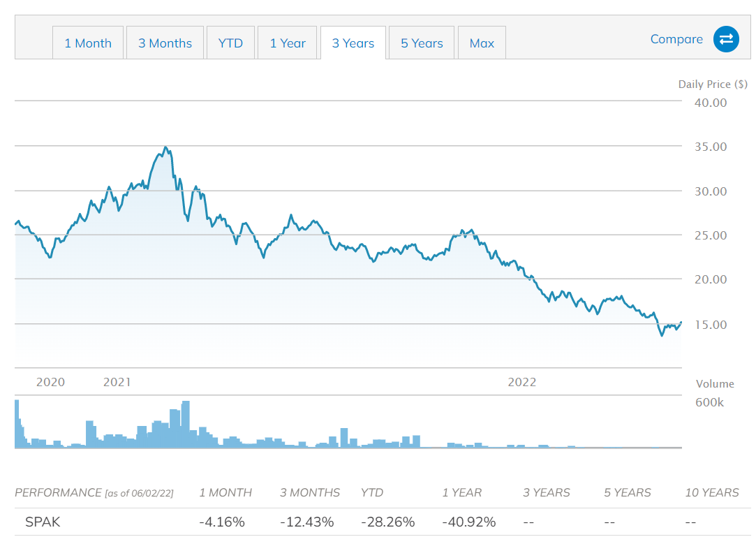
Task: Choose the 1 Year tab
Action: [x=288, y=43]
